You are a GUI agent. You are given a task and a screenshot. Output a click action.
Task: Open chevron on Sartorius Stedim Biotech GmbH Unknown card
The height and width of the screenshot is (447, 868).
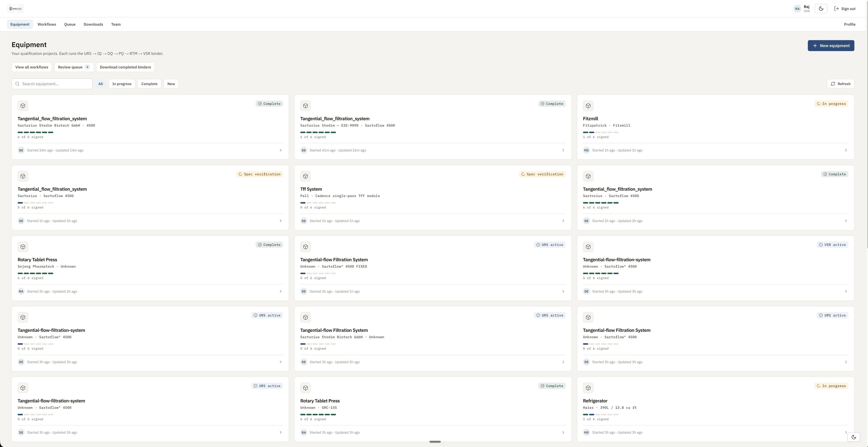(563, 362)
